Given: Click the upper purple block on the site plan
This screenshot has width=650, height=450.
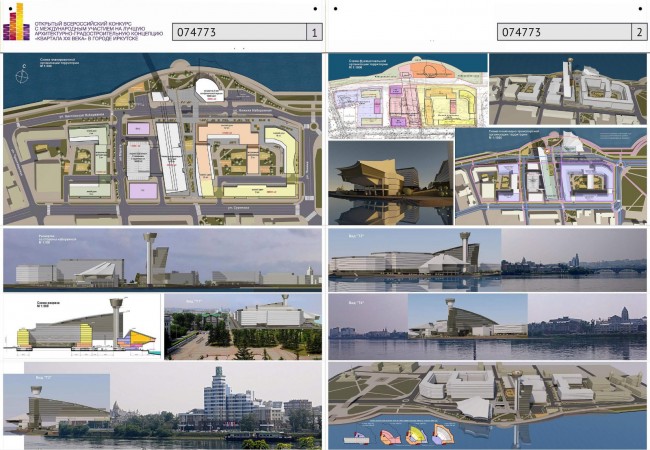Looking at the screenshot, I should point(138,128).
